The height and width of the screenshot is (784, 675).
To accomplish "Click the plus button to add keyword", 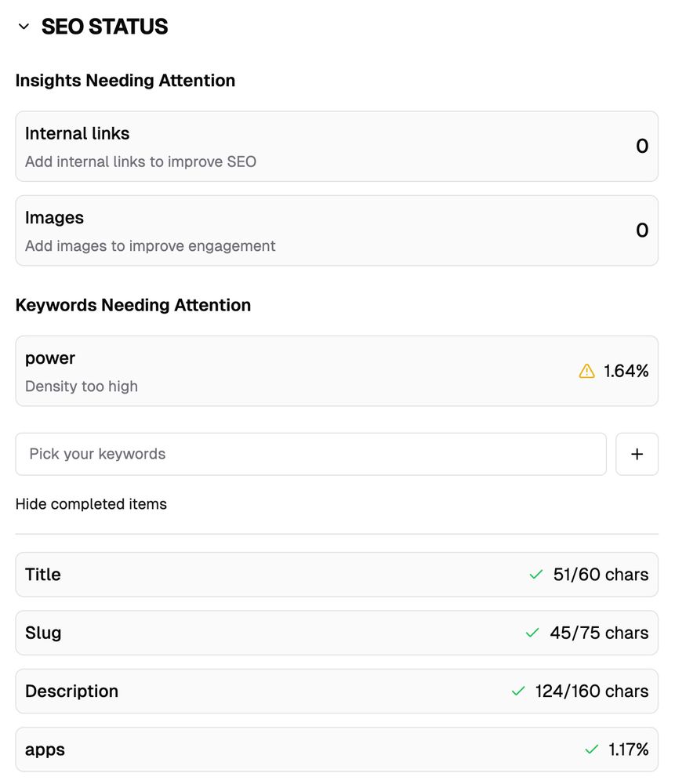I will (x=637, y=454).
